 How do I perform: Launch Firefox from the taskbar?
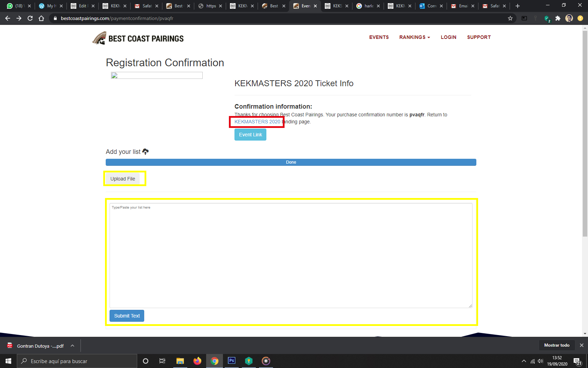coord(197,361)
